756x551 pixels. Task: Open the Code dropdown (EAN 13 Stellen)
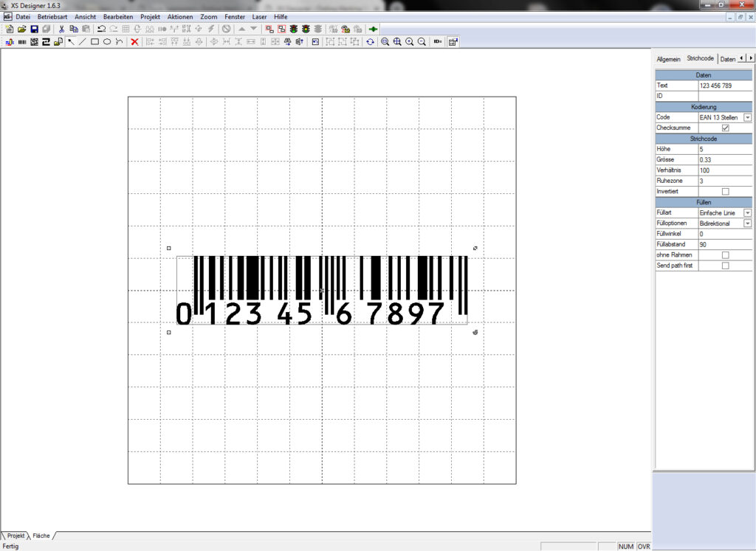[747, 117]
